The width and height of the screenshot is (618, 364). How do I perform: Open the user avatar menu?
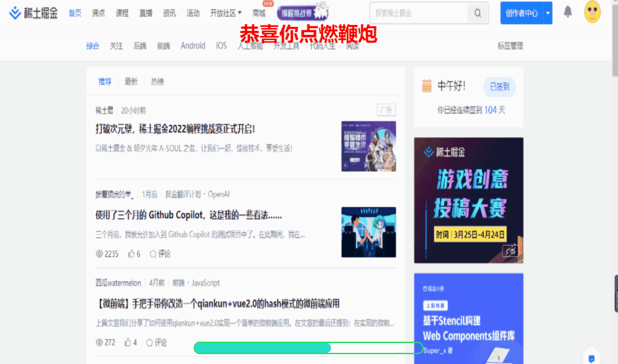pos(592,12)
